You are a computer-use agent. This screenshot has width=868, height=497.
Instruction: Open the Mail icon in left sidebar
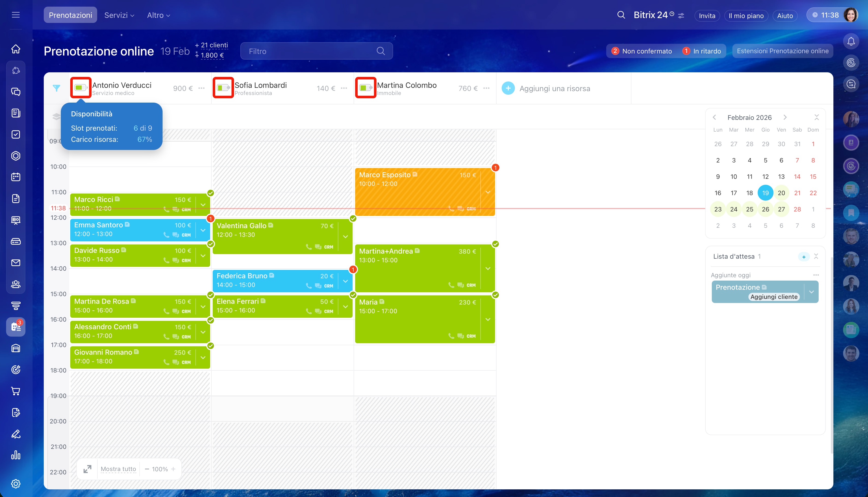(16, 263)
